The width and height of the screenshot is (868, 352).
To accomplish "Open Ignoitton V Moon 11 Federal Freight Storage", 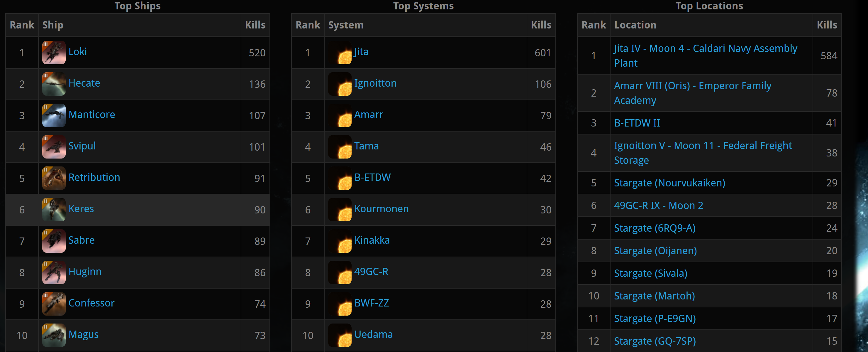I will [703, 153].
